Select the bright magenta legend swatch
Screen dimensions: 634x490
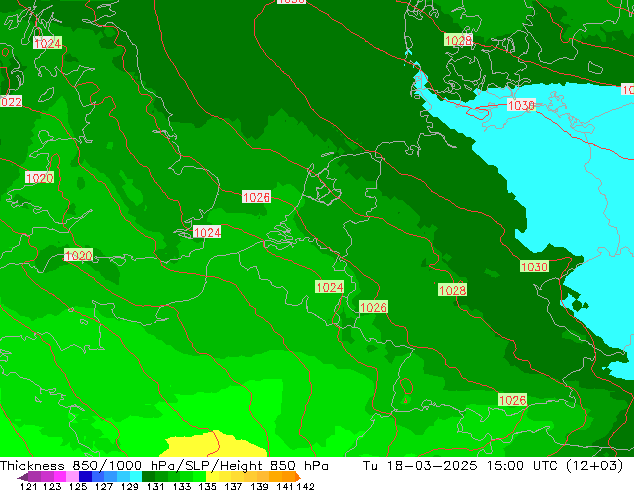(x=59, y=477)
